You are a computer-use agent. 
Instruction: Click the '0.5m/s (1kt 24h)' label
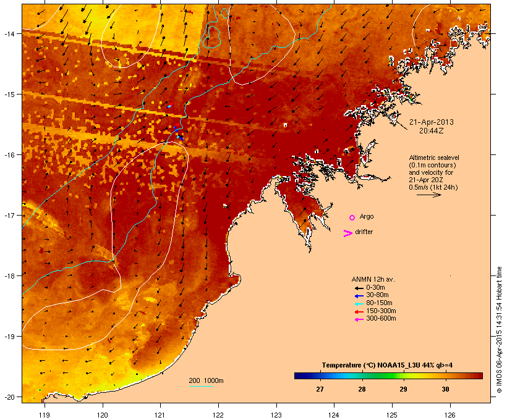tap(433, 187)
